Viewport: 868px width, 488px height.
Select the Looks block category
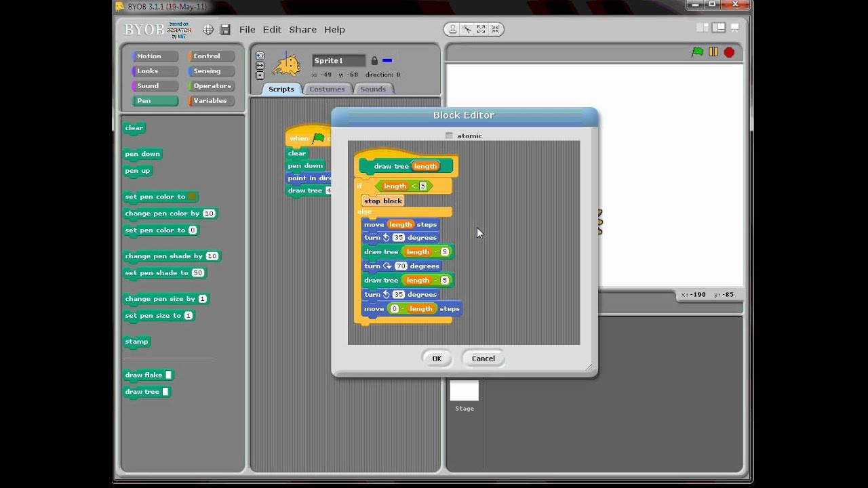click(155, 71)
